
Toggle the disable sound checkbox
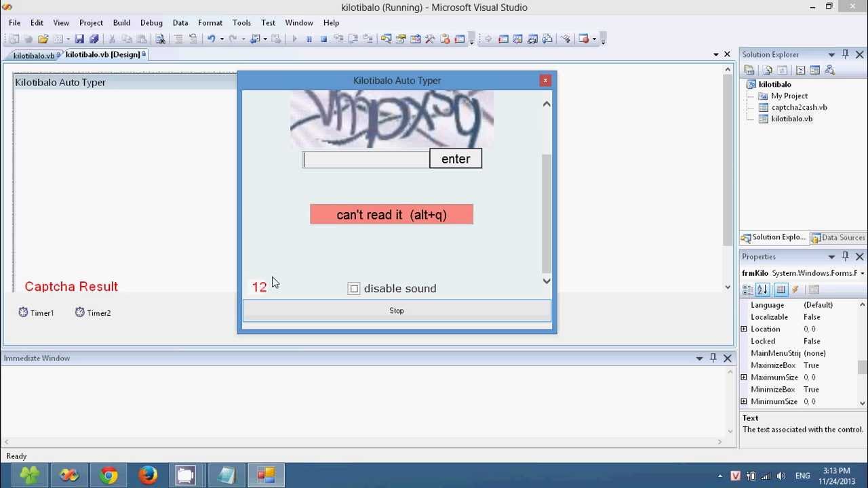354,289
